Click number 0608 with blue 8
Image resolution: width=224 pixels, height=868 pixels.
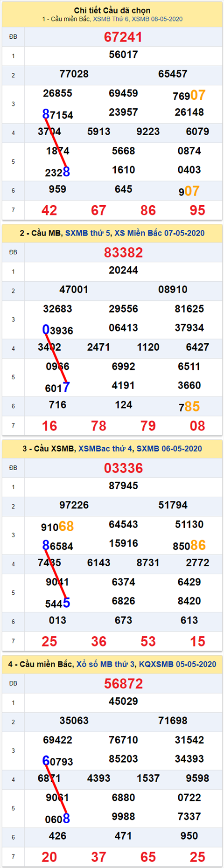click(57, 819)
